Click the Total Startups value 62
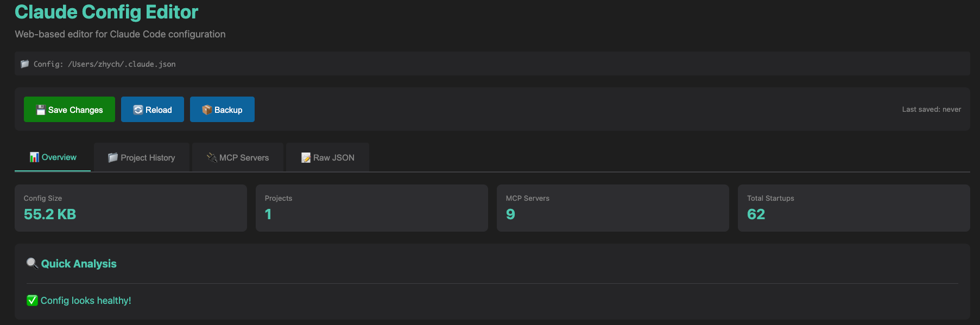This screenshot has width=980, height=325. tap(756, 214)
